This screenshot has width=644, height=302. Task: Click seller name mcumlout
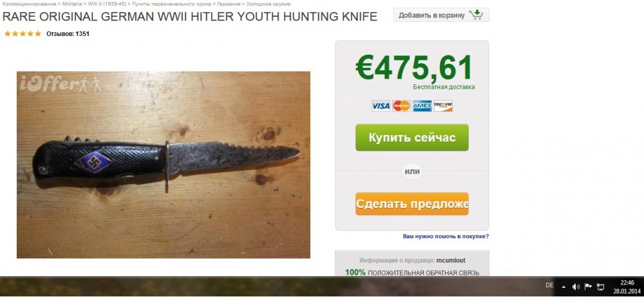point(451,261)
